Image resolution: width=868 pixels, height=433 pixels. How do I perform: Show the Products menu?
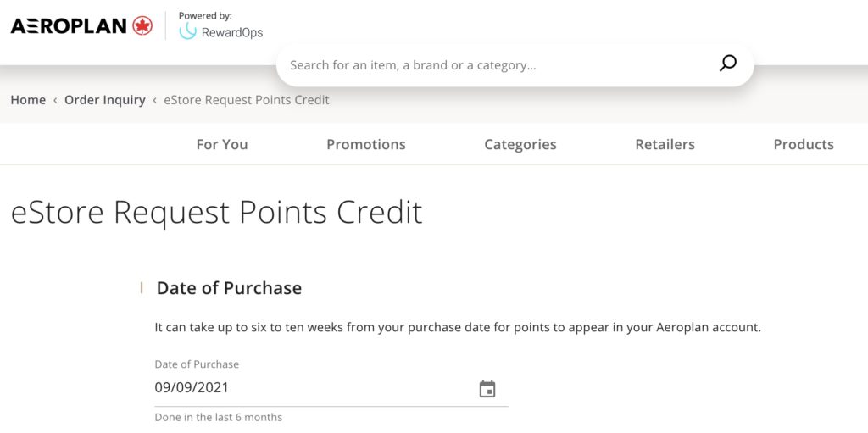pyautogui.click(x=804, y=144)
